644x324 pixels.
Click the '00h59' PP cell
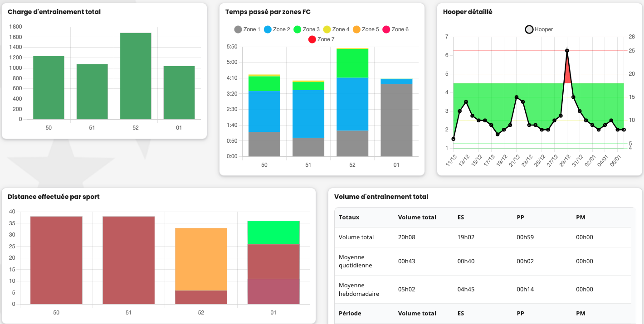tap(525, 237)
